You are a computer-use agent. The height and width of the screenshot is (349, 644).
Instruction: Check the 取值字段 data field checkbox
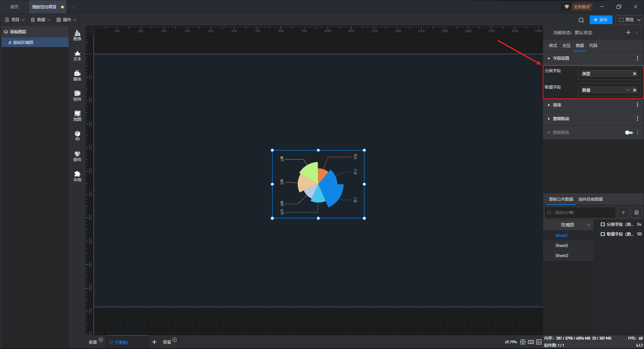[603, 234]
